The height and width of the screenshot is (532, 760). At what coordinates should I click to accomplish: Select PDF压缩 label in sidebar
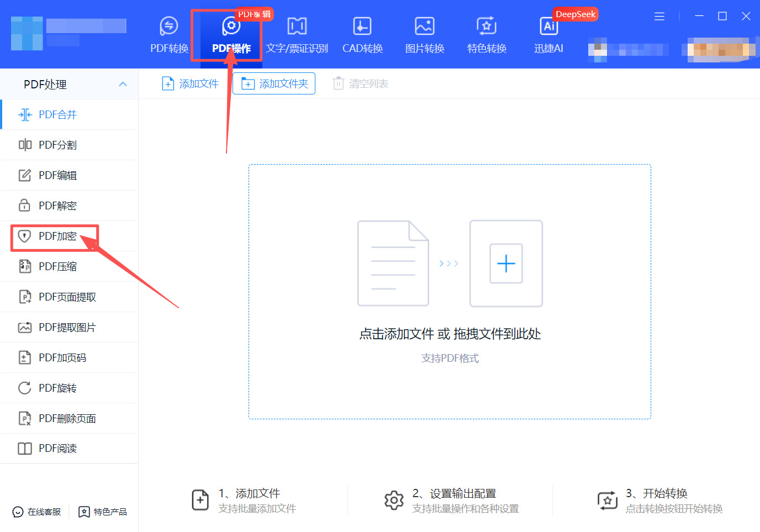pyautogui.click(x=57, y=266)
